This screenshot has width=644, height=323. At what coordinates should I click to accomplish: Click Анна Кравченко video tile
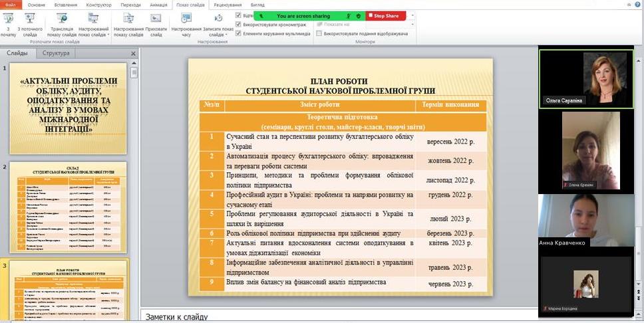587,221
